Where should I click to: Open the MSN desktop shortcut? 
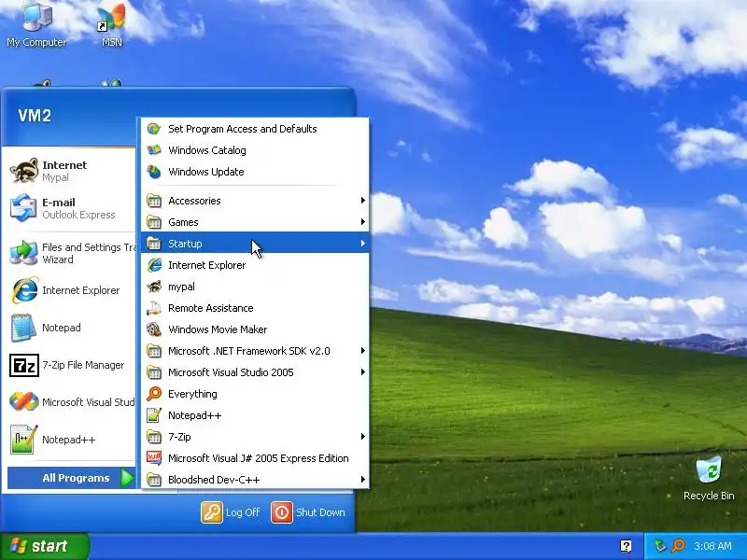click(112, 25)
